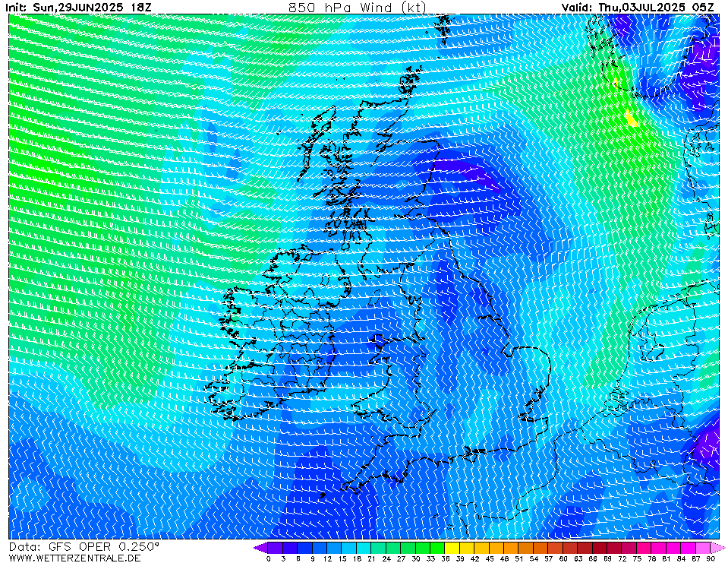Select the cyan 18–21 kt legend swatch

click(364, 547)
